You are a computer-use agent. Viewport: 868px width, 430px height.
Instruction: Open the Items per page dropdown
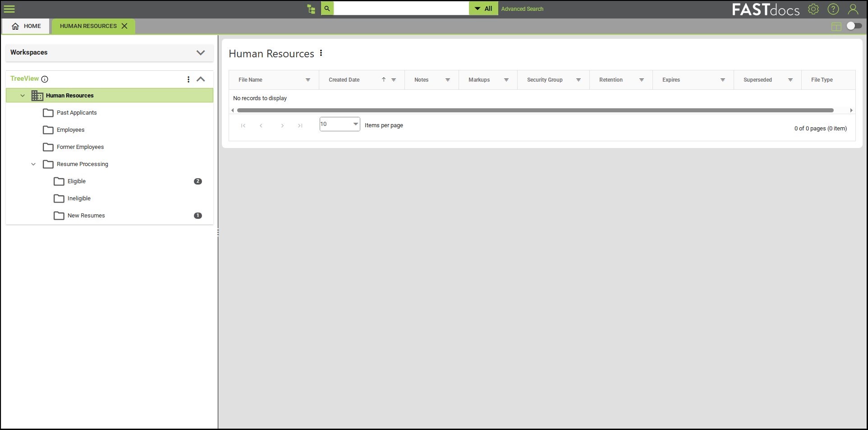tap(355, 124)
